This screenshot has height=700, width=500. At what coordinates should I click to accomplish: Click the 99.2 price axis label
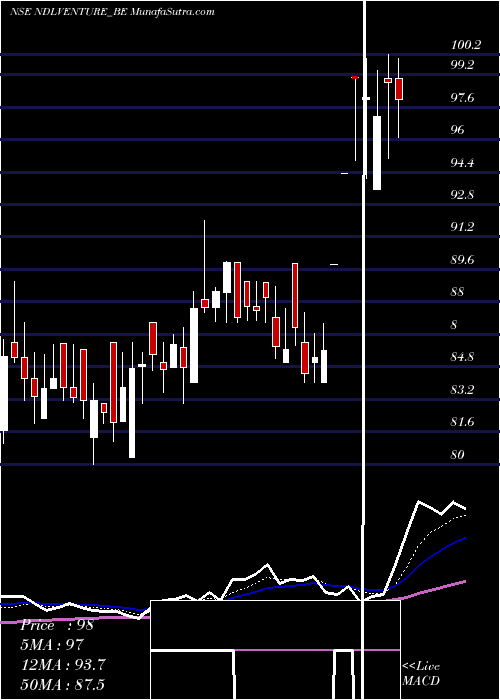click(x=462, y=65)
